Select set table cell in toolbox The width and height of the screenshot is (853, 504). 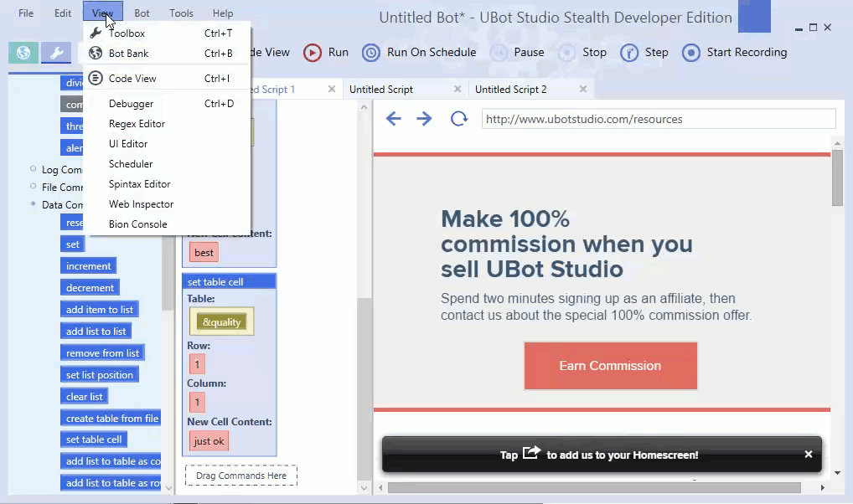pos(94,440)
